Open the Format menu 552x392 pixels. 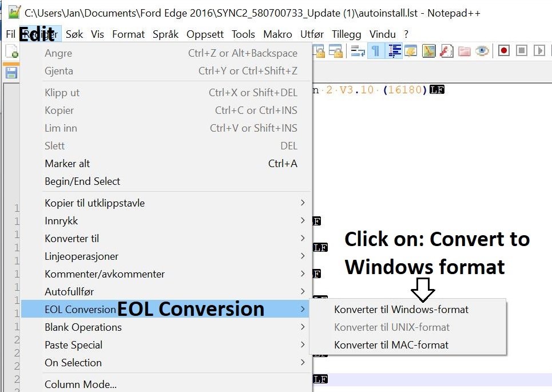[x=128, y=34]
